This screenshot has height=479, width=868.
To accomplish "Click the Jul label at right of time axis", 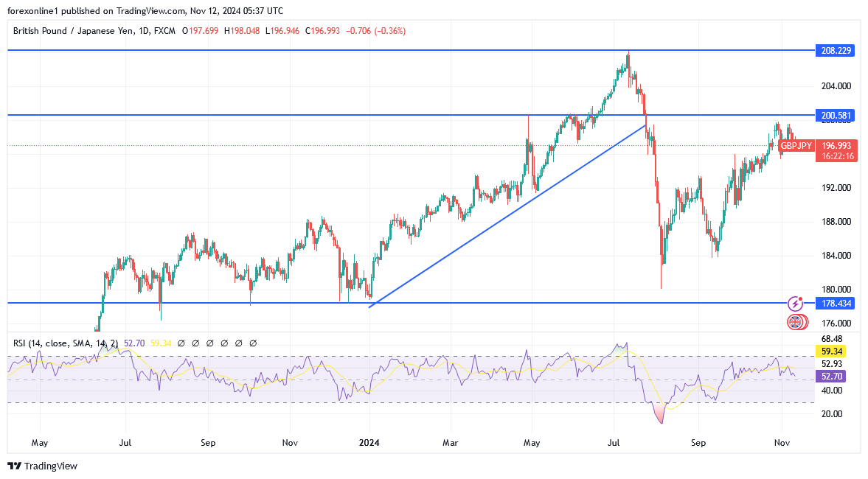I will pos(614,443).
